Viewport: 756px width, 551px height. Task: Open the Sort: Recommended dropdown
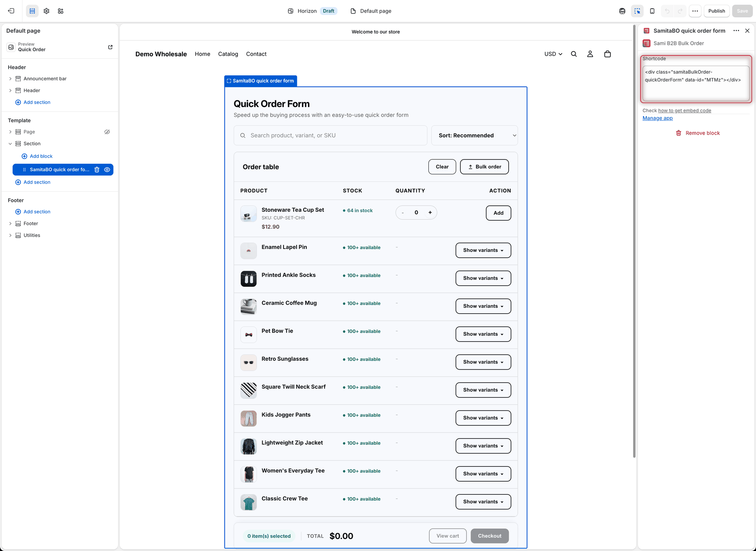pos(474,135)
